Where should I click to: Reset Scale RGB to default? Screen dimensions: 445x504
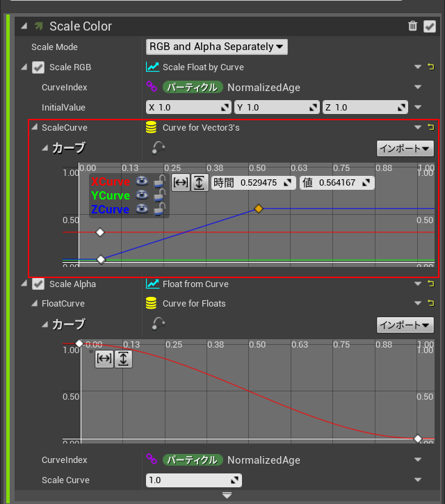coord(431,67)
